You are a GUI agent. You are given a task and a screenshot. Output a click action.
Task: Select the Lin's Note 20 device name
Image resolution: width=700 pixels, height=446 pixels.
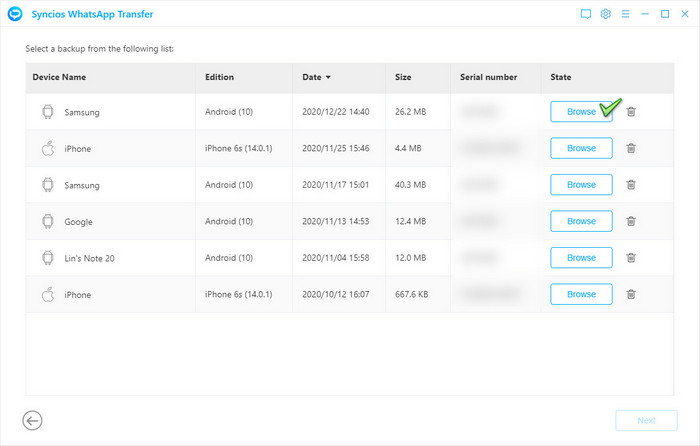[x=89, y=258]
